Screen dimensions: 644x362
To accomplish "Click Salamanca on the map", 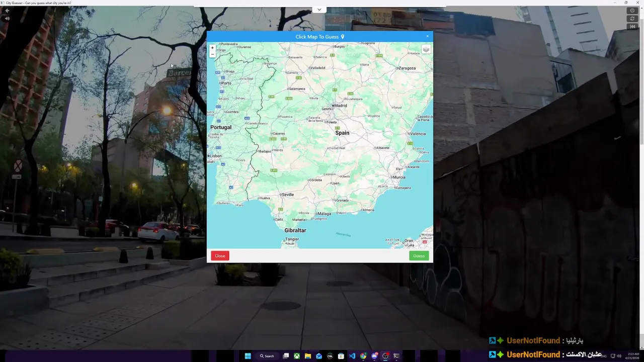I will point(297,89).
